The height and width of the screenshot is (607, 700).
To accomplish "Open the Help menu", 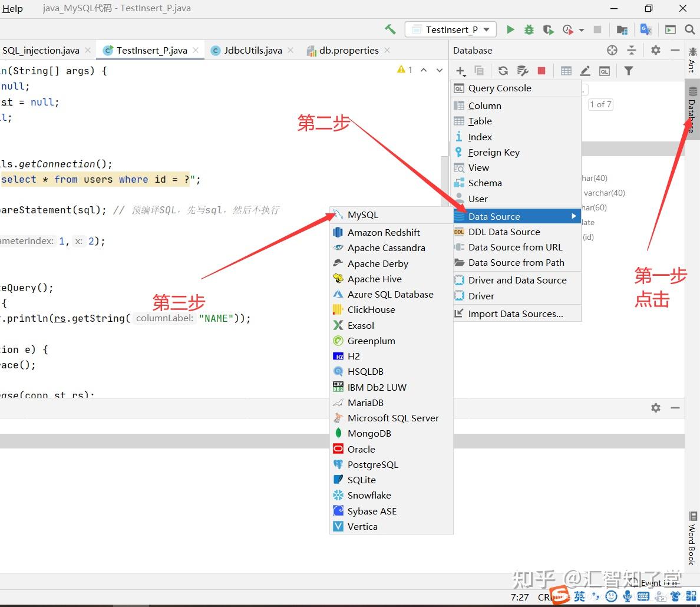I will tap(12, 8).
